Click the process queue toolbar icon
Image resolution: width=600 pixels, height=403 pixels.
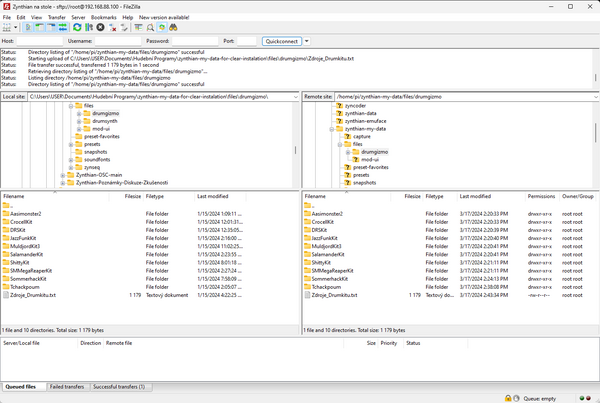pyautogui.click(x=89, y=27)
